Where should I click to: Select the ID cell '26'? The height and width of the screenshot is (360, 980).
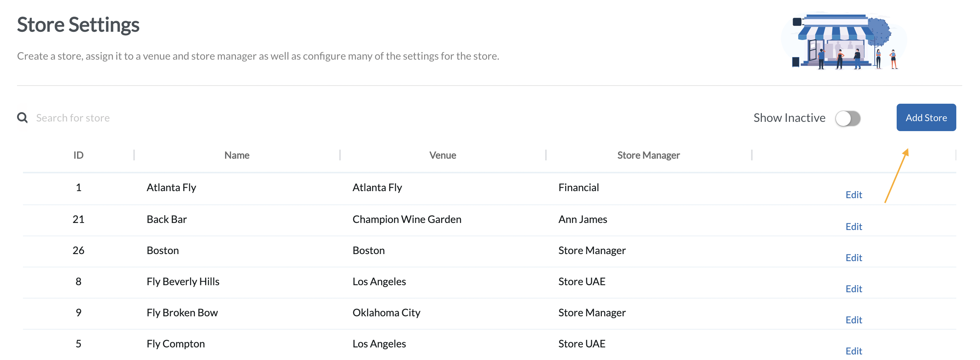tap(79, 250)
